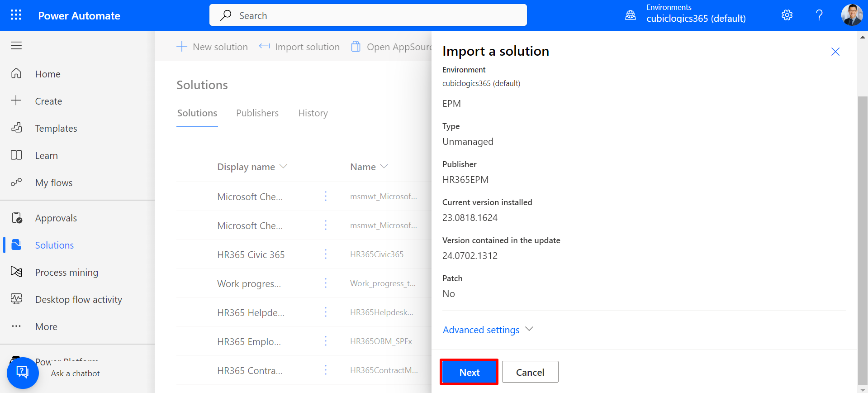The height and width of the screenshot is (393, 868).
Task: Select the HR365OBM_SPFx name cell
Action: [x=381, y=341]
